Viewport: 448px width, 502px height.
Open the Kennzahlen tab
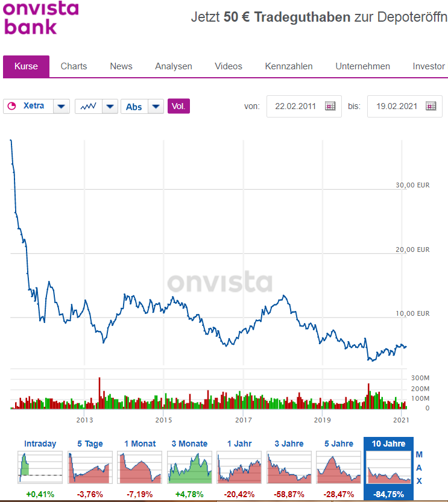tap(288, 66)
